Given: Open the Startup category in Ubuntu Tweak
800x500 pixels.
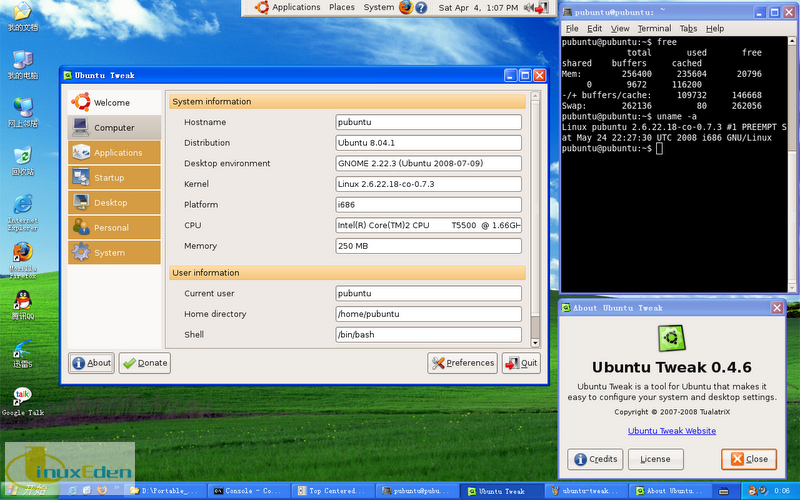Looking at the screenshot, I should pyautogui.click(x=114, y=178).
